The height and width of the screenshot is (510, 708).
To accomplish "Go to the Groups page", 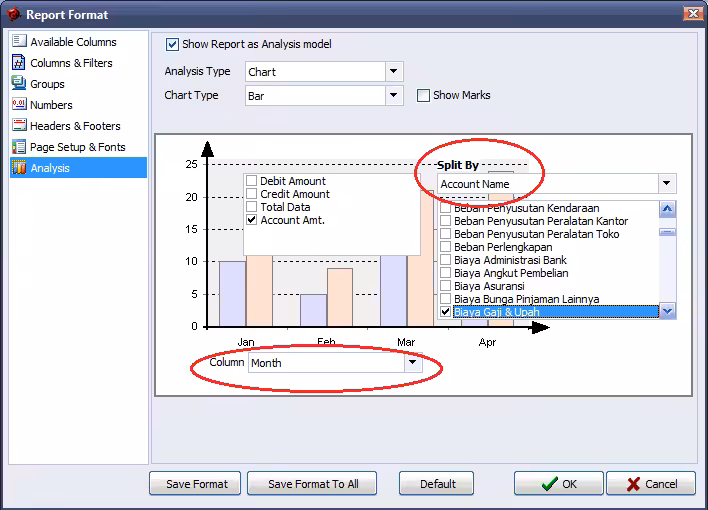I will [x=47, y=84].
